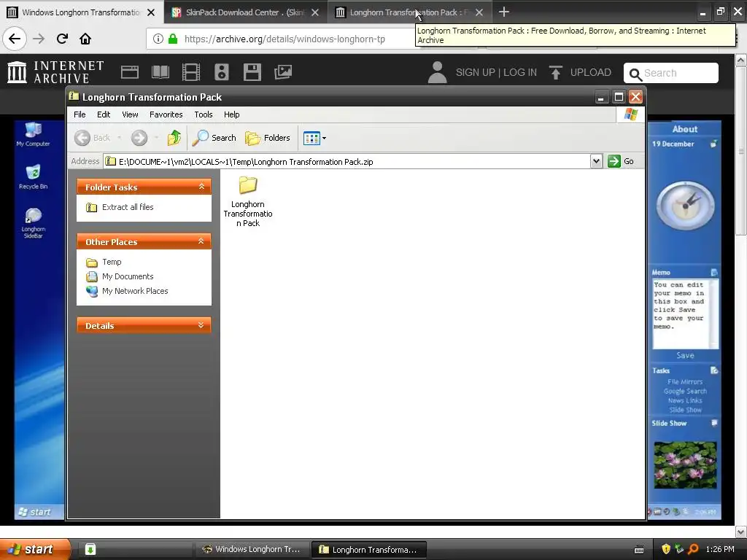Screen dimensions: 747x560
Task: Click the security shield tray icon
Action: pyautogui.click(x=666, y=549)
